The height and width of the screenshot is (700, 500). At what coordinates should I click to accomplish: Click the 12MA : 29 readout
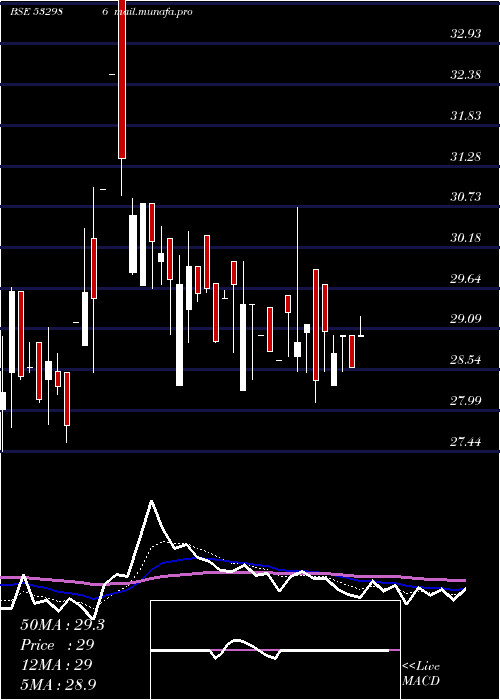pos(56,665)
